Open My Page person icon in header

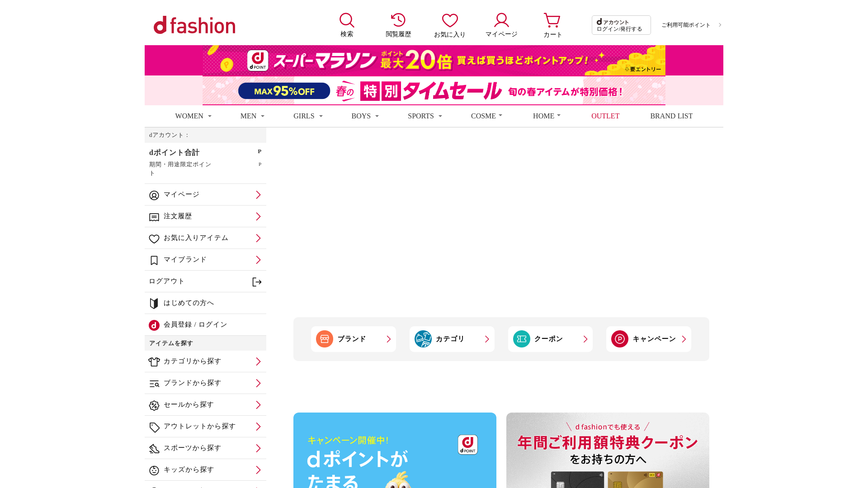coord(501,20)
